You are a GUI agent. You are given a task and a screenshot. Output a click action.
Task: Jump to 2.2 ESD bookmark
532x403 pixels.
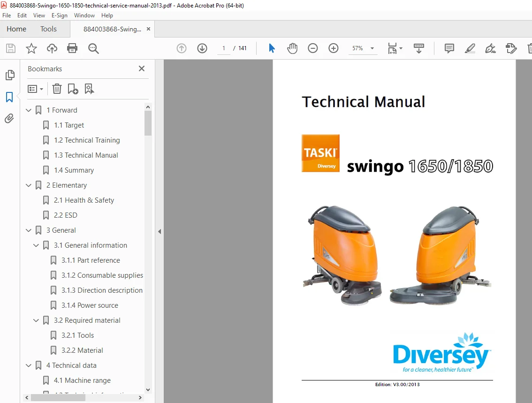point(66,215)
